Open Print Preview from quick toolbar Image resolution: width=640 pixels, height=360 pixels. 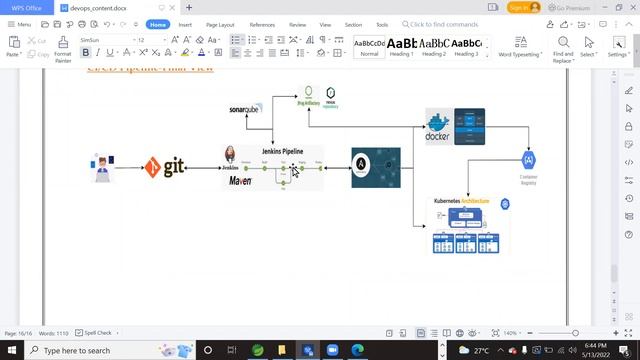pos(94,24)
